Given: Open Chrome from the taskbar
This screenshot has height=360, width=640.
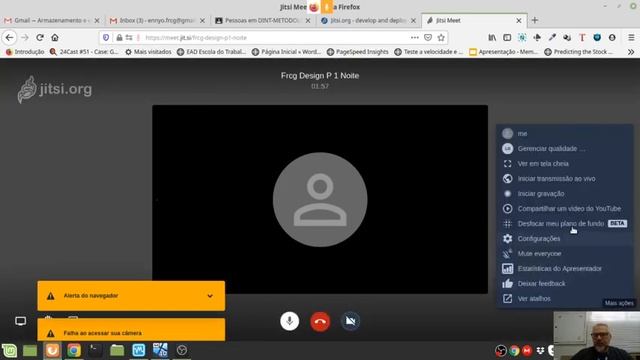Looking at the screenshot, I should [x=74, y=350].
